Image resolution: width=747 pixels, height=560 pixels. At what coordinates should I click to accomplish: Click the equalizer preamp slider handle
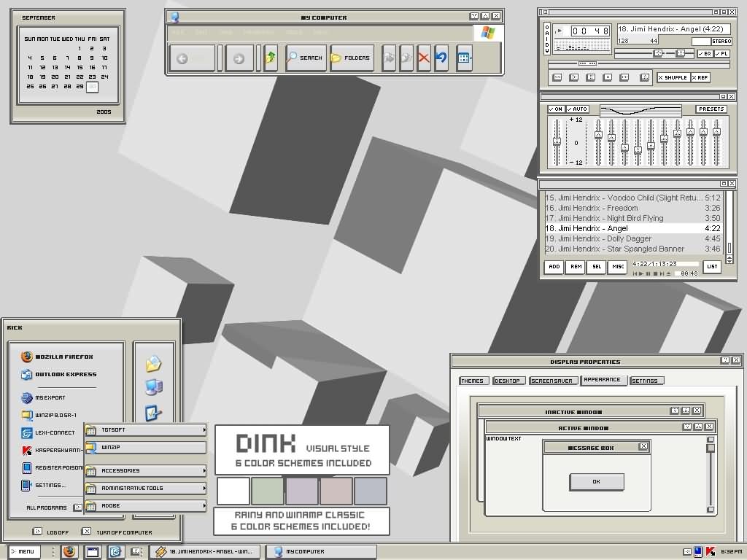pos(557,141)
